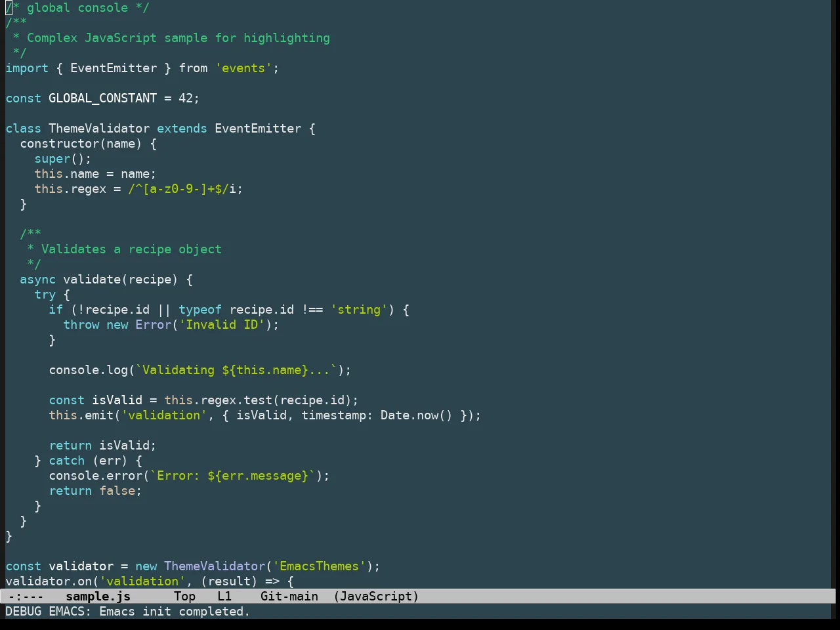Screen dimensions: 840x630
Task: Click 'this.emit' call
Action: [81, 415]
